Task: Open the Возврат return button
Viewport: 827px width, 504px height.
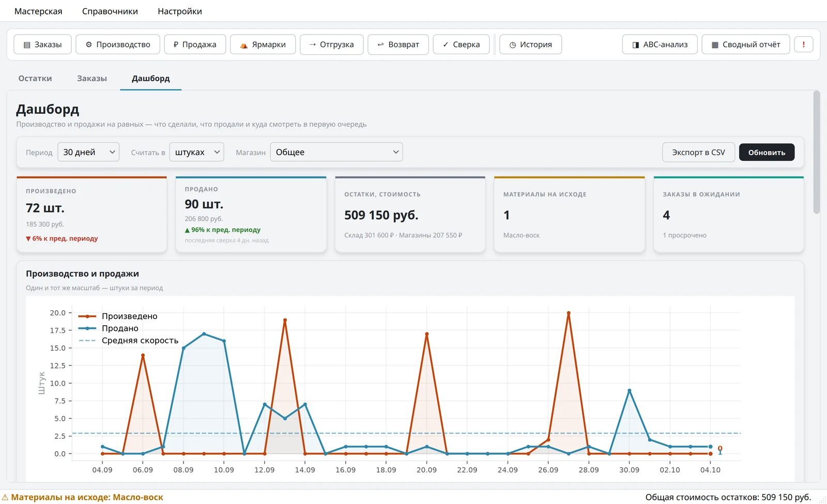Action: (398, 44)
